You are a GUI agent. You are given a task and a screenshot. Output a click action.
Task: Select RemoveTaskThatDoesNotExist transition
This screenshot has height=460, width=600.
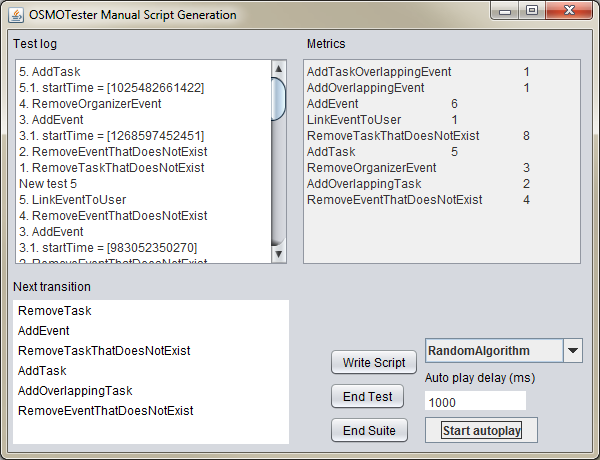[104, 351]
